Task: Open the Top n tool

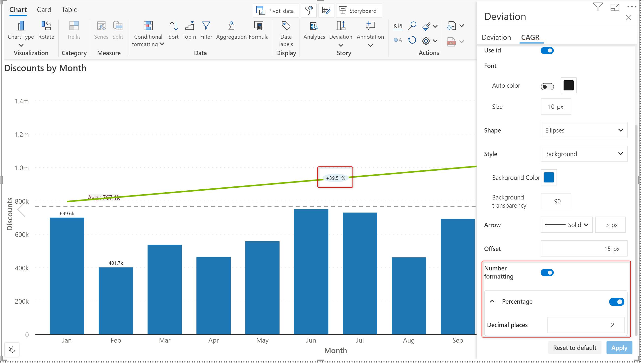Action: 189,26
